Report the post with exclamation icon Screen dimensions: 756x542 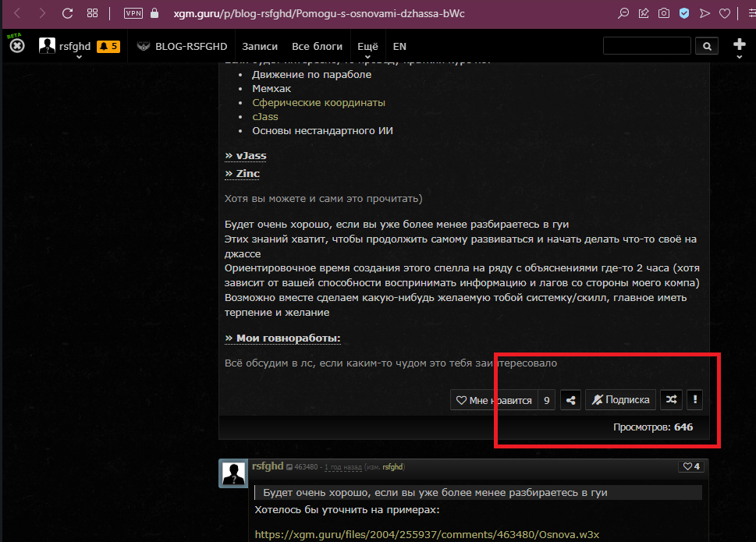click(695, 400)
